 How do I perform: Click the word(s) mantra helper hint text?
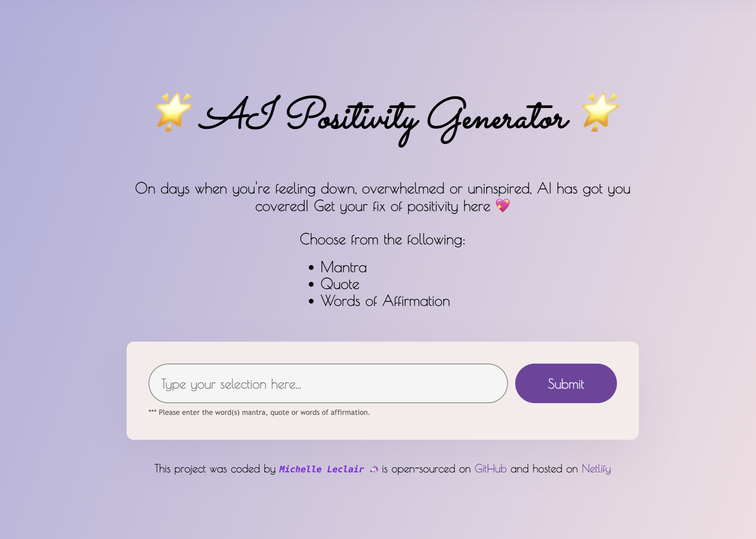pos(259,412)
